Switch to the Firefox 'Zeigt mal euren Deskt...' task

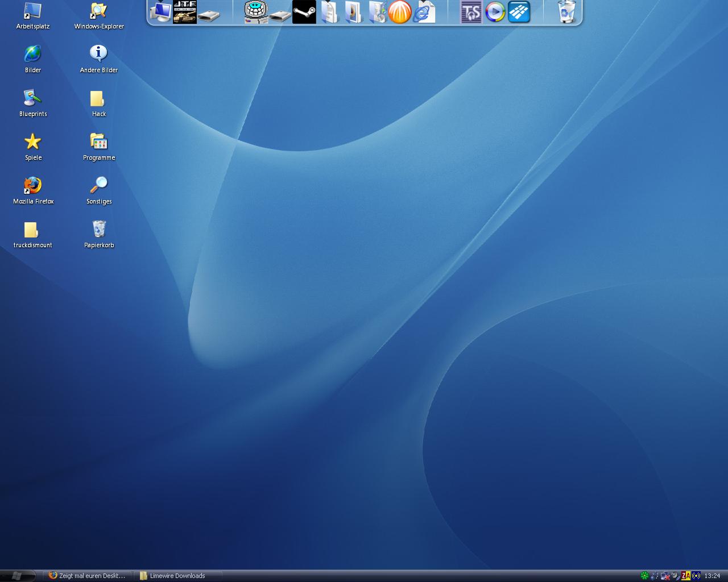tap(87, 576)
